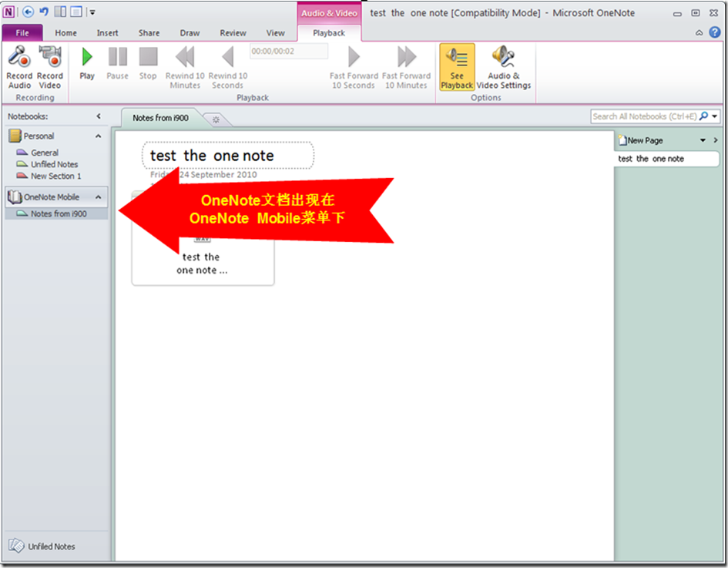Rewind 10 Minutes in the recording
The height and width of the screenshot is (568, 728).
[185, 67]
